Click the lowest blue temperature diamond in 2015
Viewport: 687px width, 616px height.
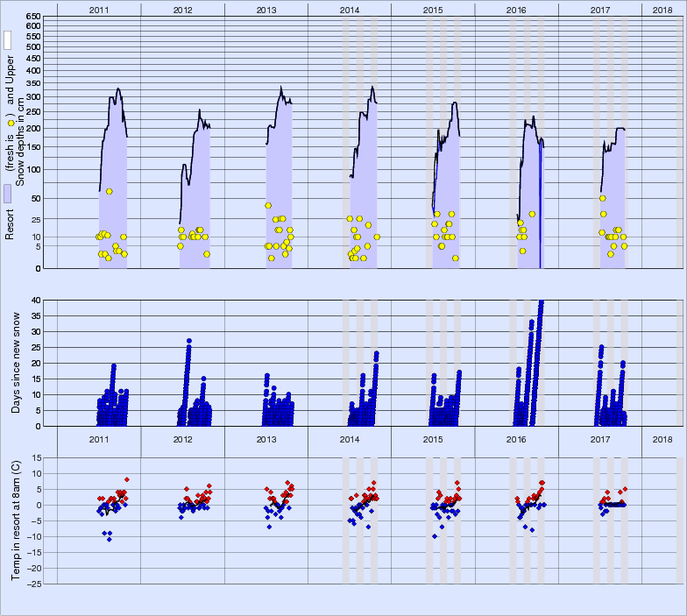point(435,536)
